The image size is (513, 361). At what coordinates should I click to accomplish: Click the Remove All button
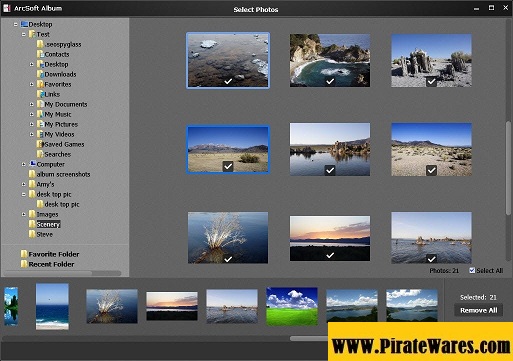[x=479, y=310]
